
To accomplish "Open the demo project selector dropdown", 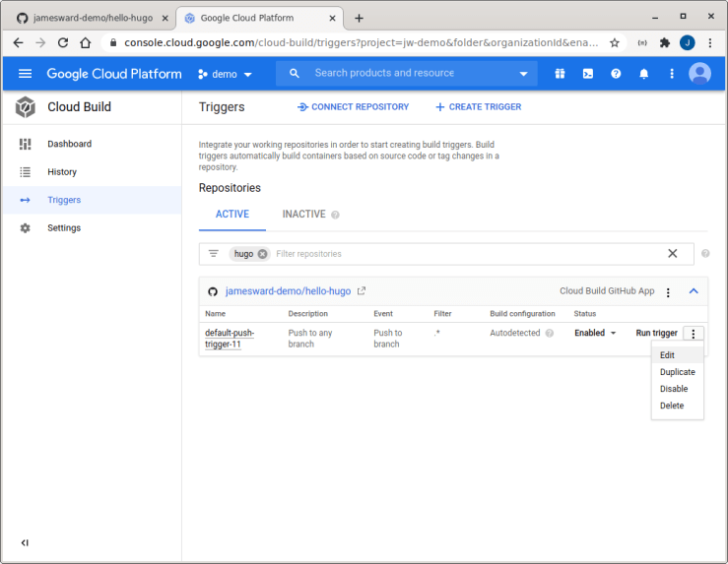I will tap(226, 74).
